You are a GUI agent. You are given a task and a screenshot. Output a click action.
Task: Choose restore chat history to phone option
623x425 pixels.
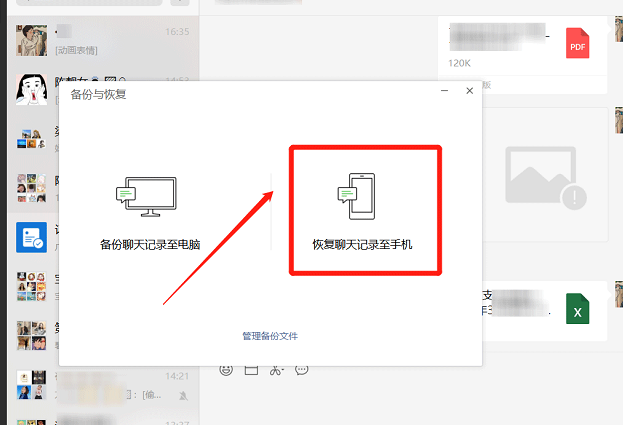pos(362,212)
